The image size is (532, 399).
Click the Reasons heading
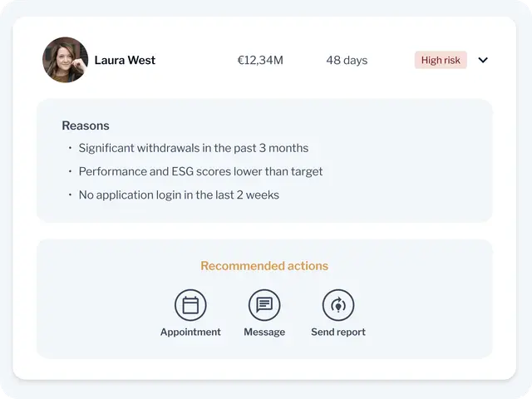86,126
